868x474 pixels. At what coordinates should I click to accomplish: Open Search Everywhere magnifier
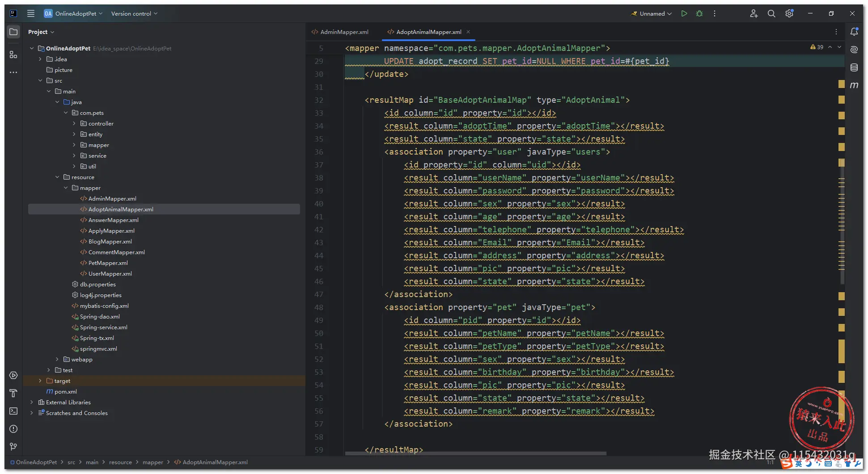click(771, 13)
